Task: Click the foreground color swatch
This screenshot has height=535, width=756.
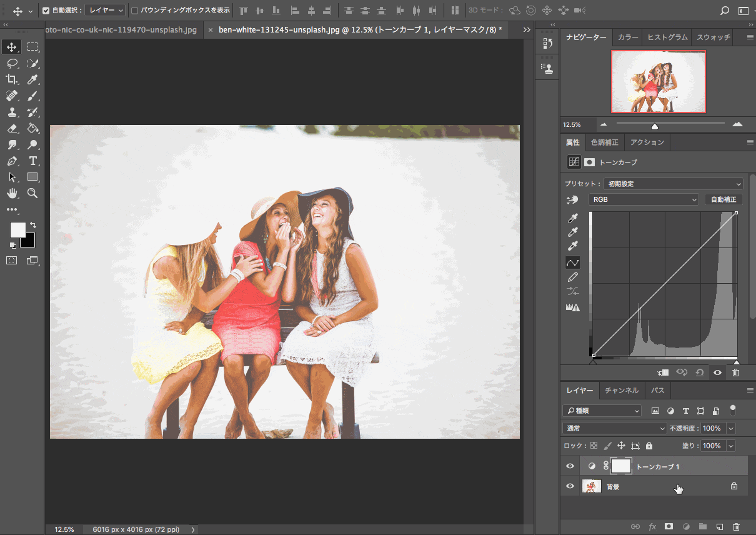Action: click(x=17, y=229)
